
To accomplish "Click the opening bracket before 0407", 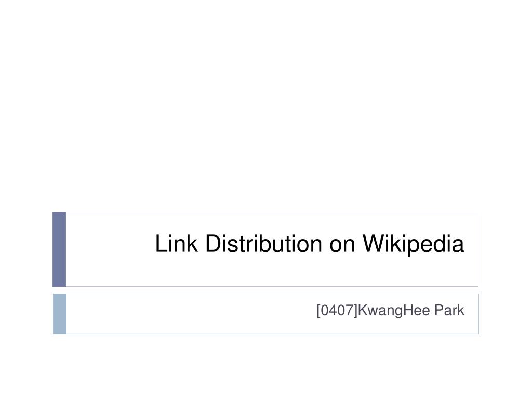I will pos(318,311).
